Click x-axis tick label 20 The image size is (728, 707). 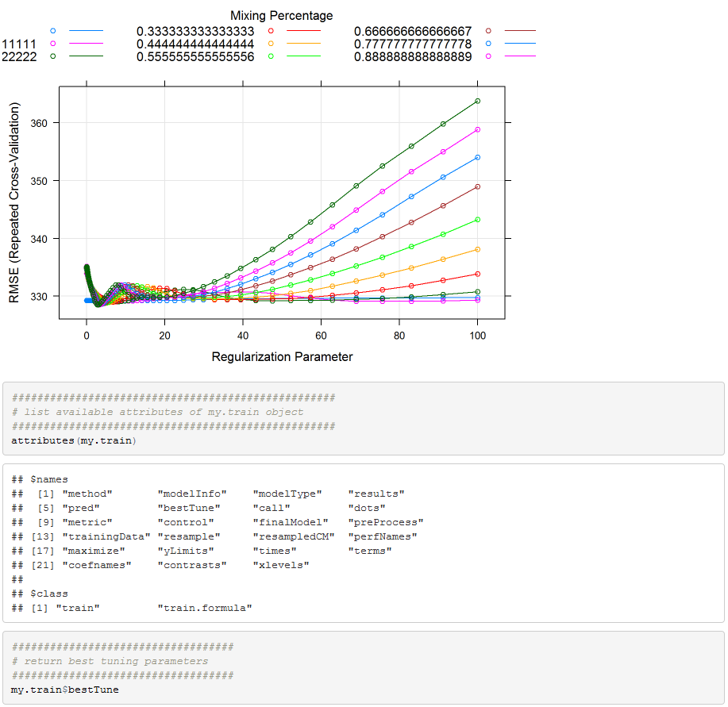(x=164, y=336)
